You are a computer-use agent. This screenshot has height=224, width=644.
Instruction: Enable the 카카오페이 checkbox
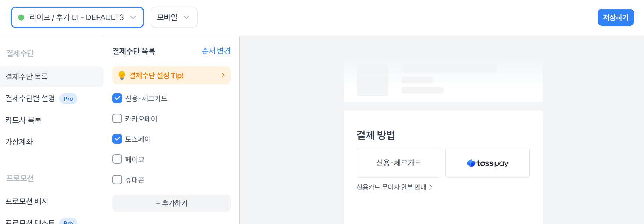coord(117,119)
